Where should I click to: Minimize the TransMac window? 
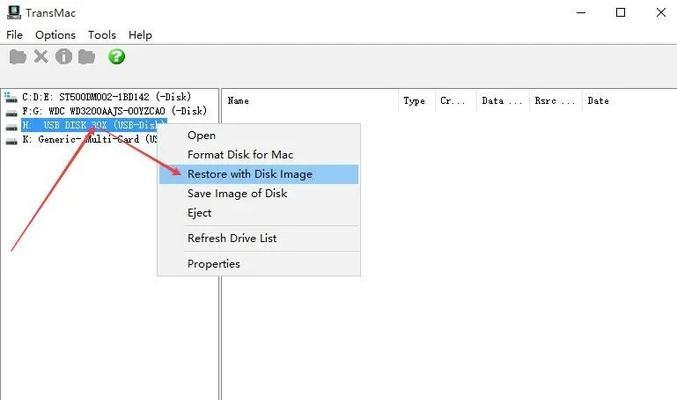[x=581, y=13]
